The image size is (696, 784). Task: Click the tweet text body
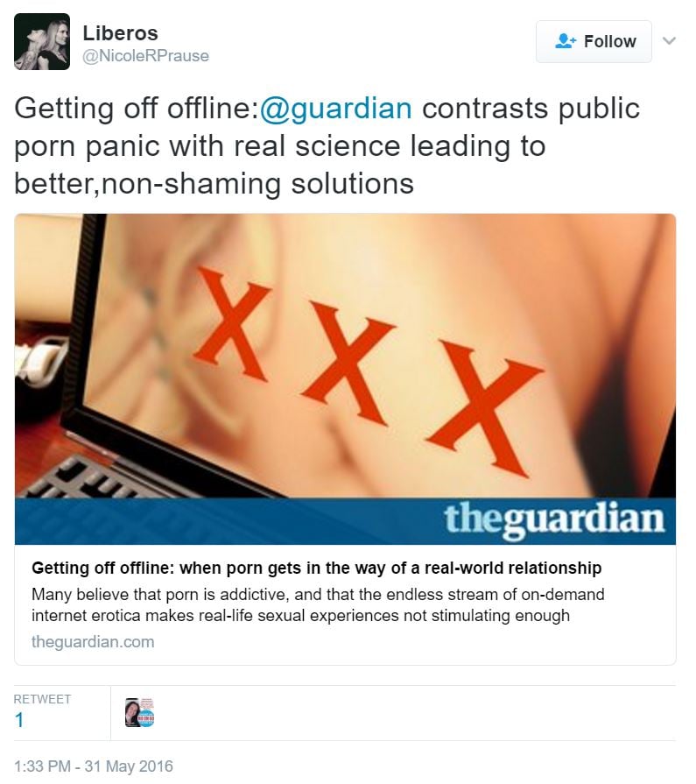[327, 146]
